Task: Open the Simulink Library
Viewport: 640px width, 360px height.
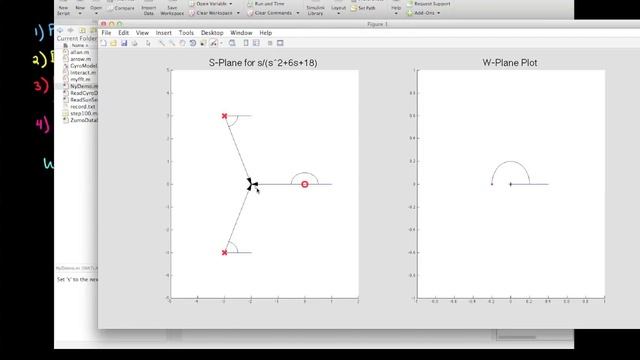Action: 315,10
